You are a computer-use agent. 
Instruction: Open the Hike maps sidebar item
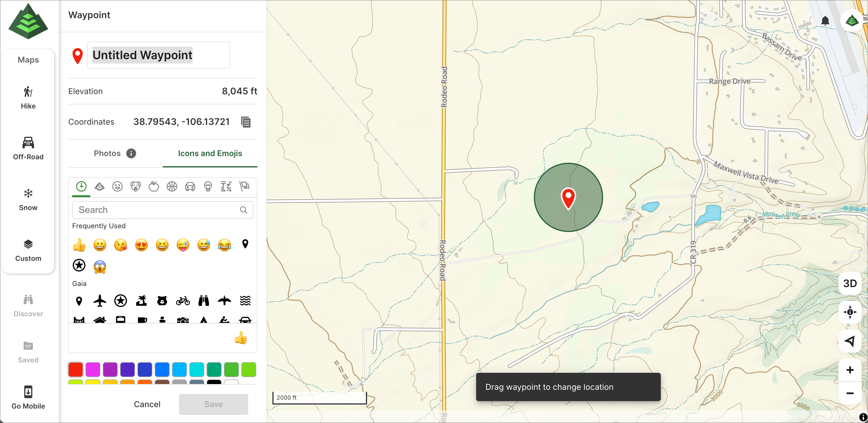coord(28,98)
